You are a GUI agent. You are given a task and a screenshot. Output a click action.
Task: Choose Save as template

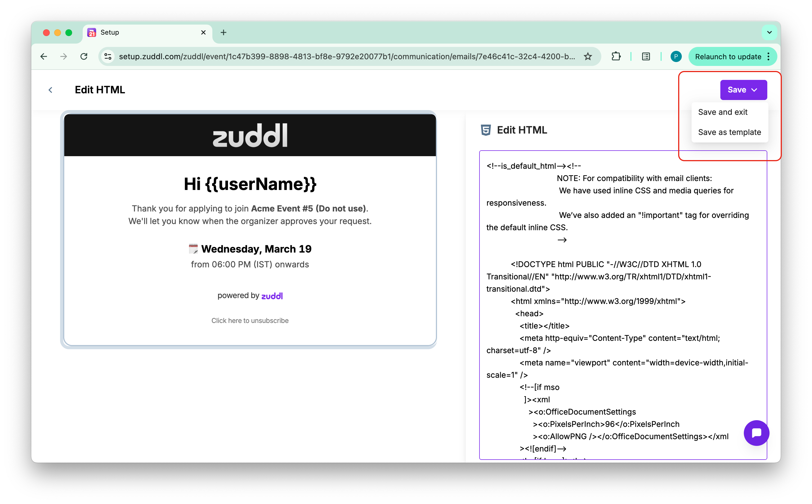coord(729,132)
